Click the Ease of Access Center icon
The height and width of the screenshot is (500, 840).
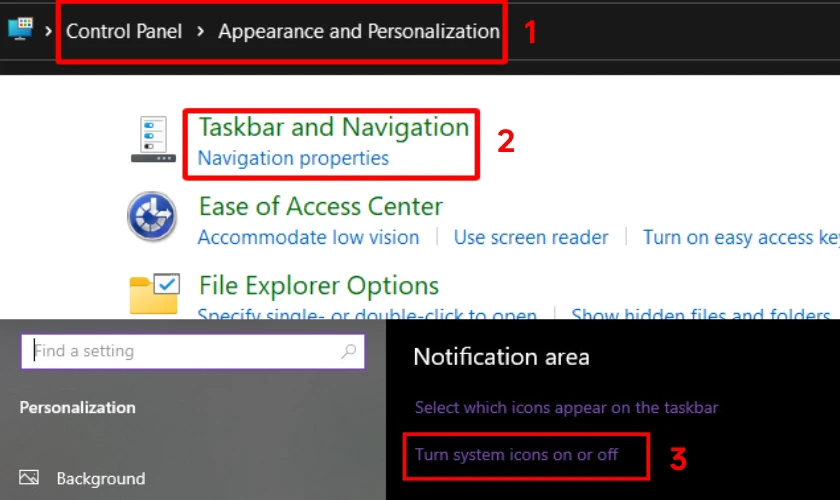pos(152,217)
